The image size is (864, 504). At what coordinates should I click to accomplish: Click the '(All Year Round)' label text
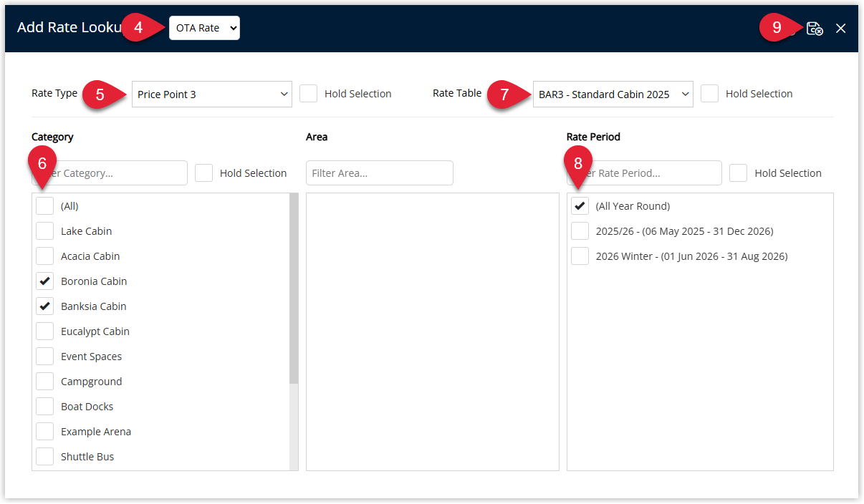point(633,206)
